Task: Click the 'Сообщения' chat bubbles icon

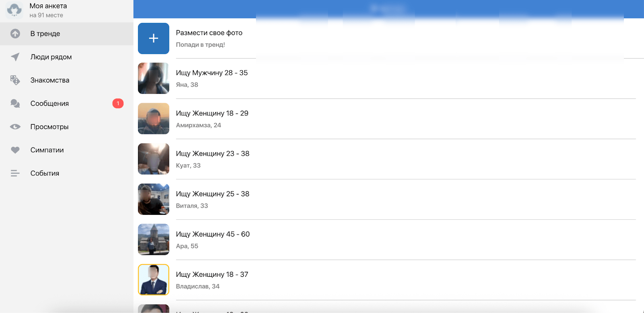Action: 15,104
